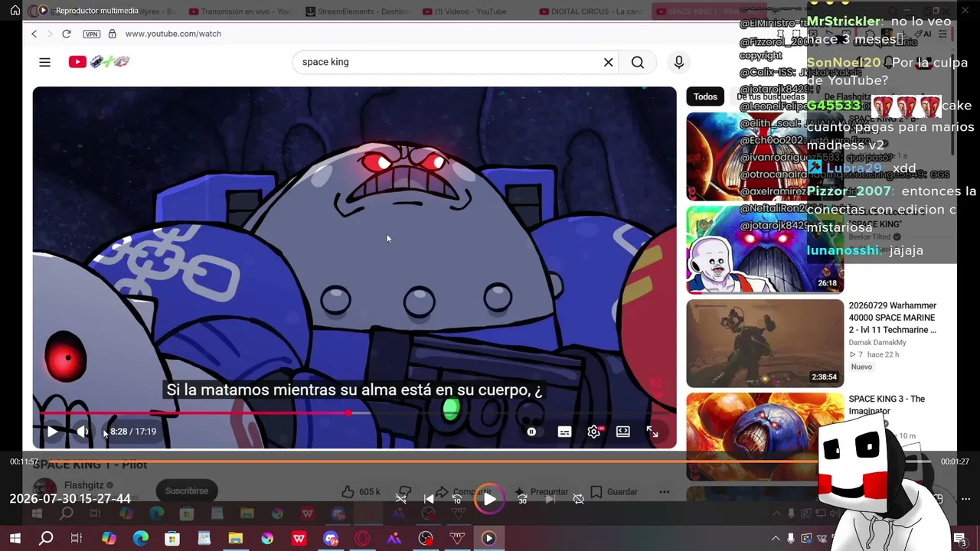Viewport: 980px width, 551px height.
Task: Open the Windows Start menu
Action: [15, 539]
